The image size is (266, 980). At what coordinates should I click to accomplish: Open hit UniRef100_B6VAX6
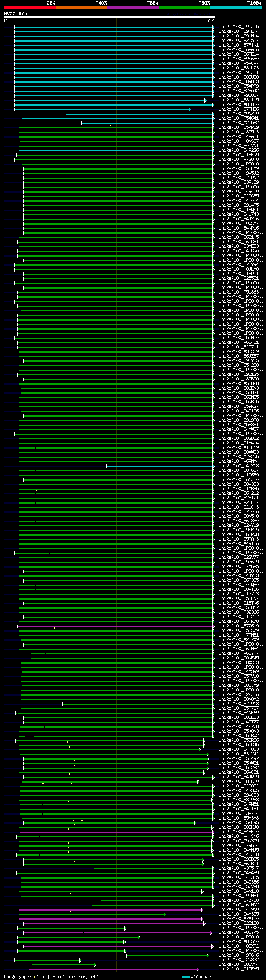(239, 50)
